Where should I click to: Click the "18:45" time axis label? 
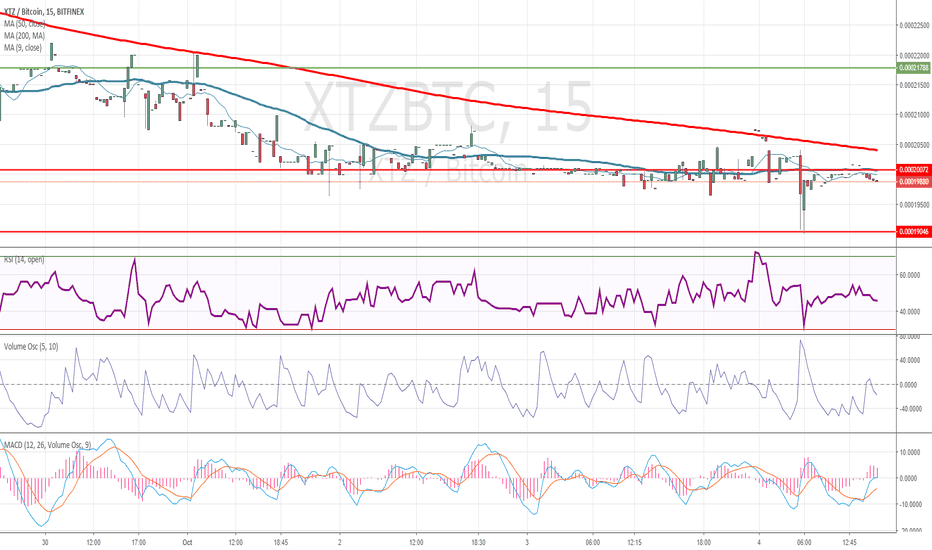(281, 542)
